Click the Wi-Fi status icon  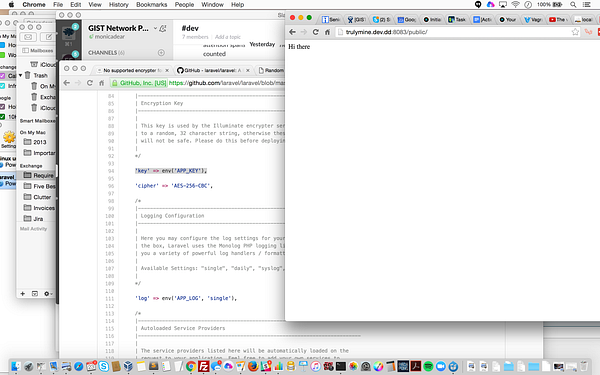tap(515, 5)
